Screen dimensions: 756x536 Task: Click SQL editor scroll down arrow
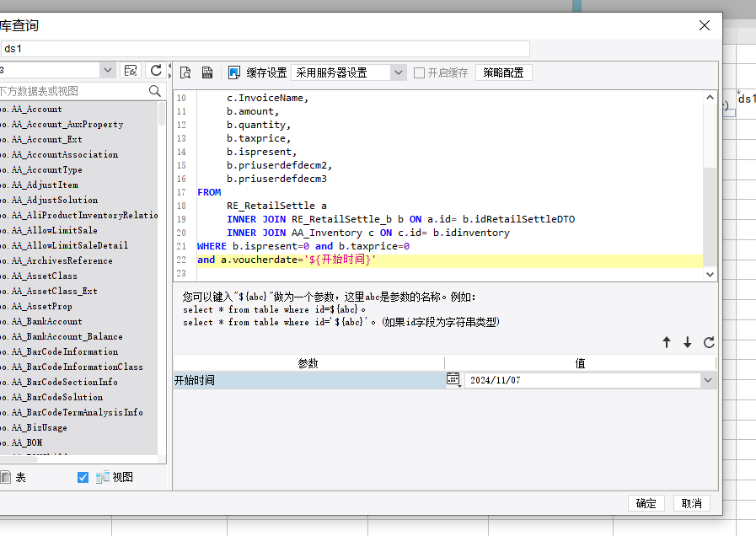(710, 274)
